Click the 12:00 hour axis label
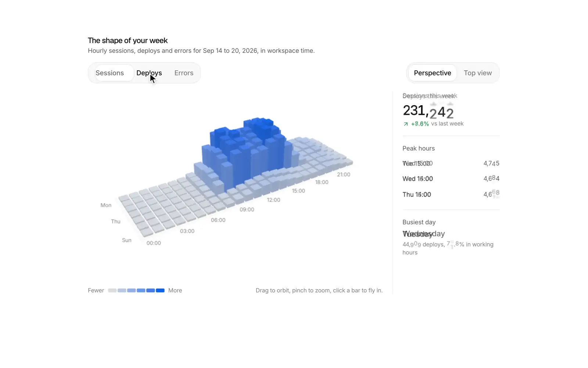This screenshot has height=368, width=588. pyautogui.click(x=273, y=200)
